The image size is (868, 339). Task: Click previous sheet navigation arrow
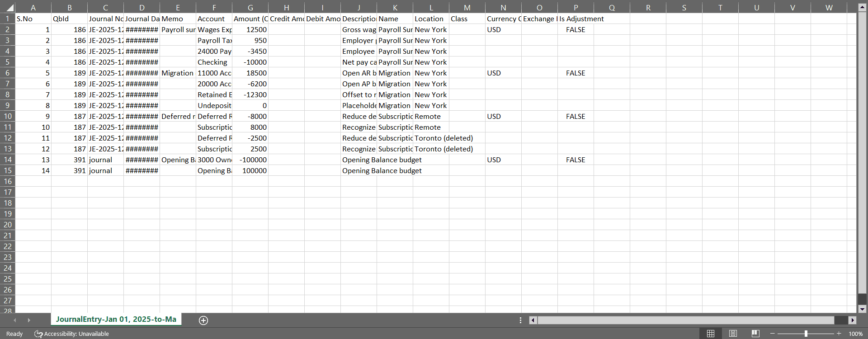15,320
